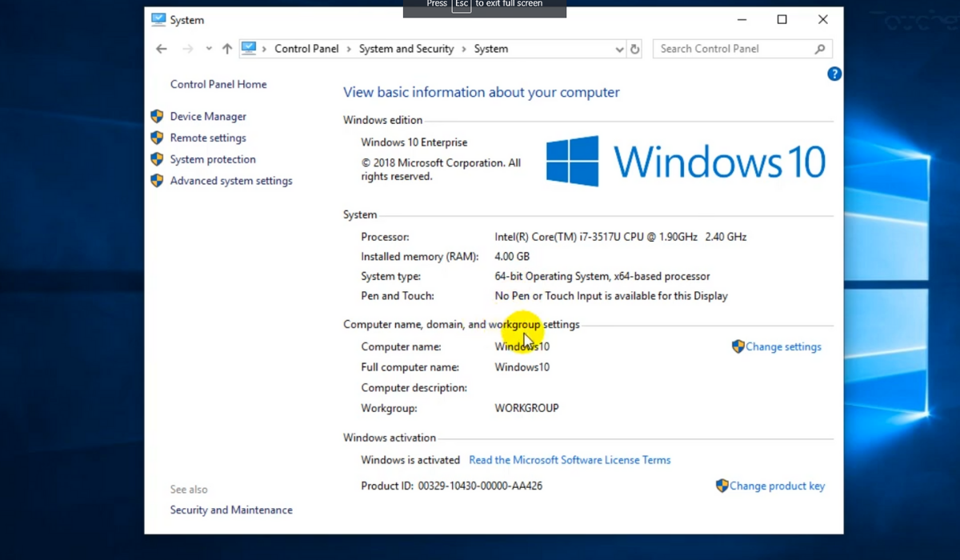Click the Pen and Touch availability text

click(x=611, y=296)
